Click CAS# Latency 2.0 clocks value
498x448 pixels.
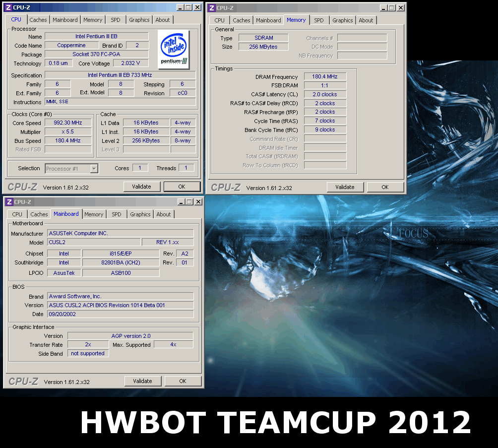coord(325,94)
